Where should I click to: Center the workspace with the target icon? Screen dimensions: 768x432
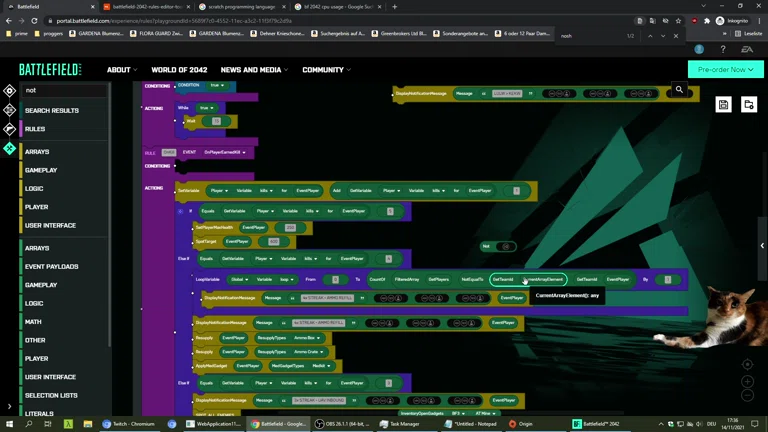747,364
